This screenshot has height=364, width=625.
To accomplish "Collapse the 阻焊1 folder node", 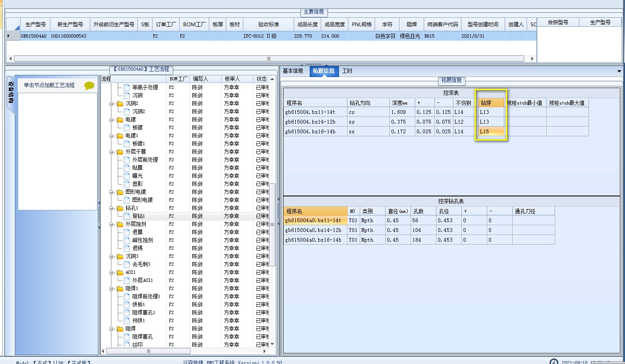I will tap(111, 288).
